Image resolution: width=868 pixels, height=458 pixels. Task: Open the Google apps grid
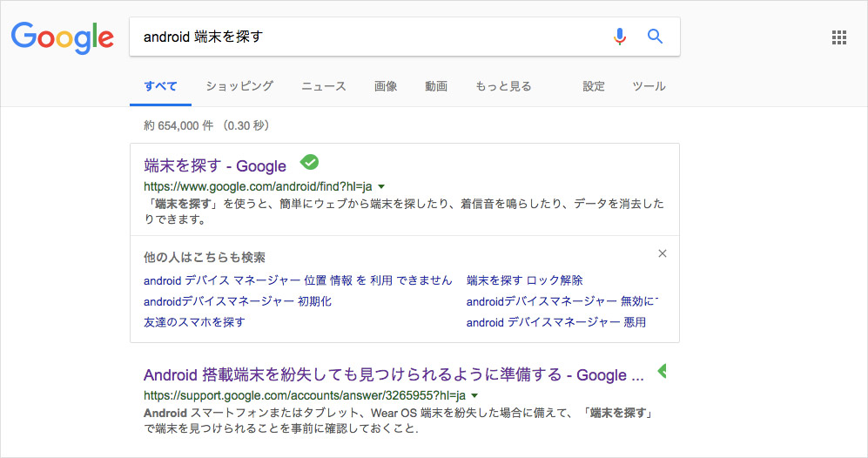(x=839, y=37)
